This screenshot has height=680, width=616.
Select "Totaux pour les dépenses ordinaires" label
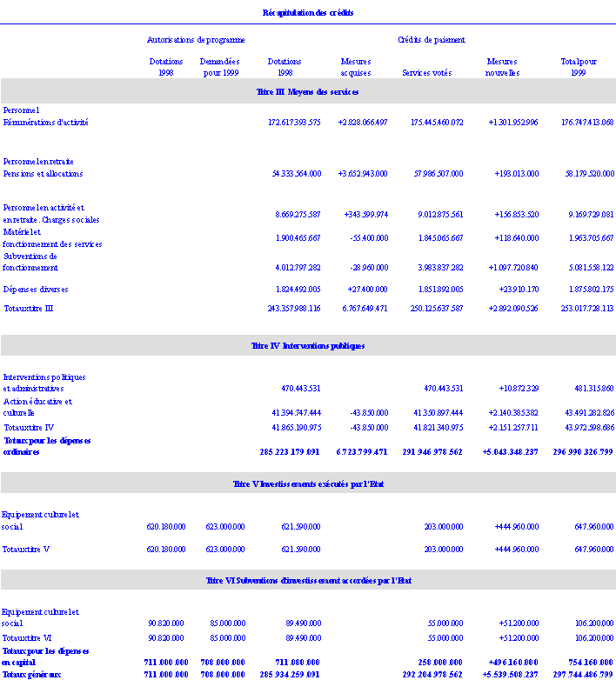point(46,446)
